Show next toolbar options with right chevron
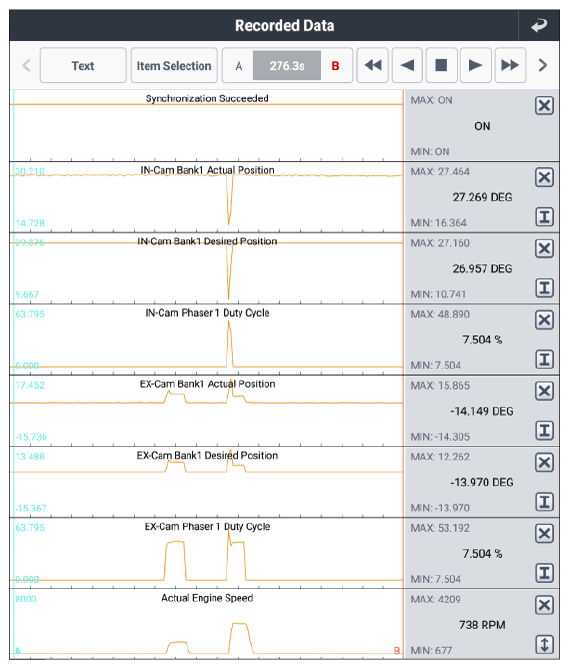The height and width of the screenshot is (669, 569). pos(543,65)
